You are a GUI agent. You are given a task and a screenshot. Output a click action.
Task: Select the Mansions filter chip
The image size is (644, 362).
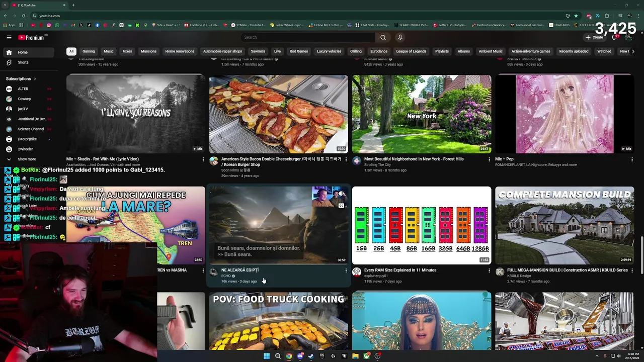point(148,51)
